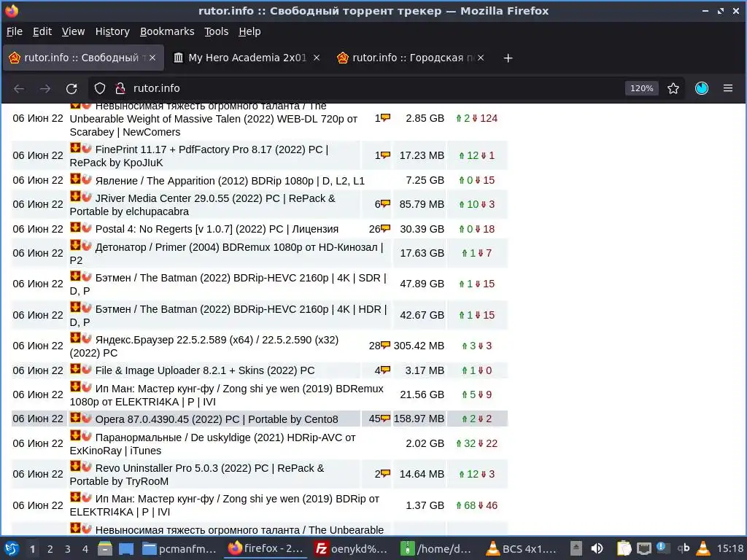The image size is (747, 560).
Task: Open the Bookmarks menu
Action: (167, 31)
